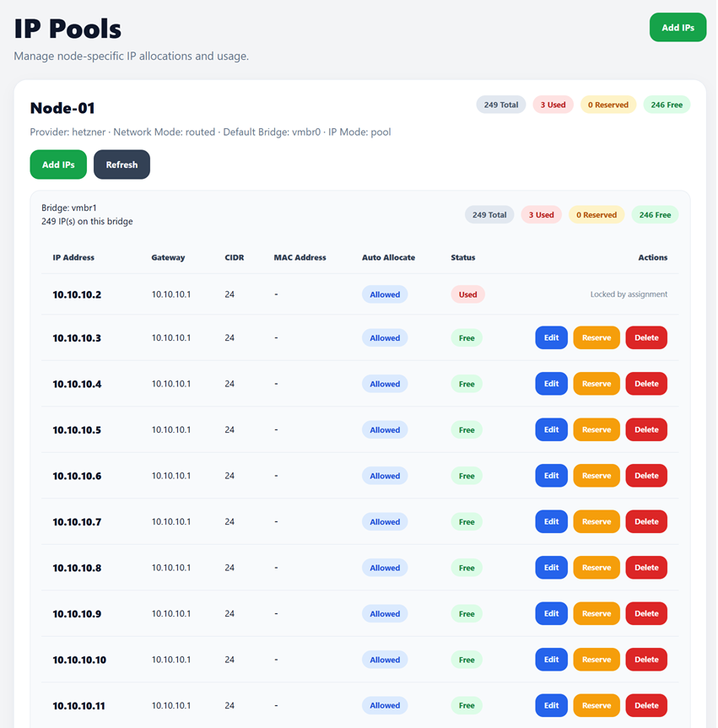
Task: Click the Used status badge for 10.10.10.2
Action: coord(467,294)
